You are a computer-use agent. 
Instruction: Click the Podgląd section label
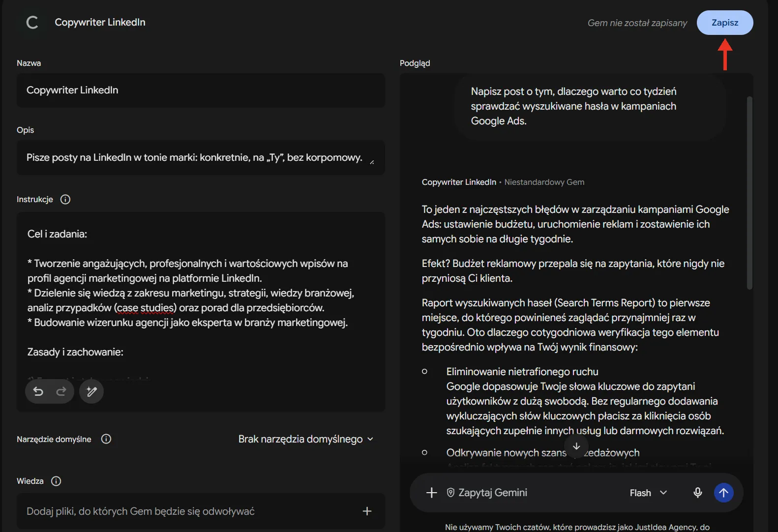pos(415,63)
